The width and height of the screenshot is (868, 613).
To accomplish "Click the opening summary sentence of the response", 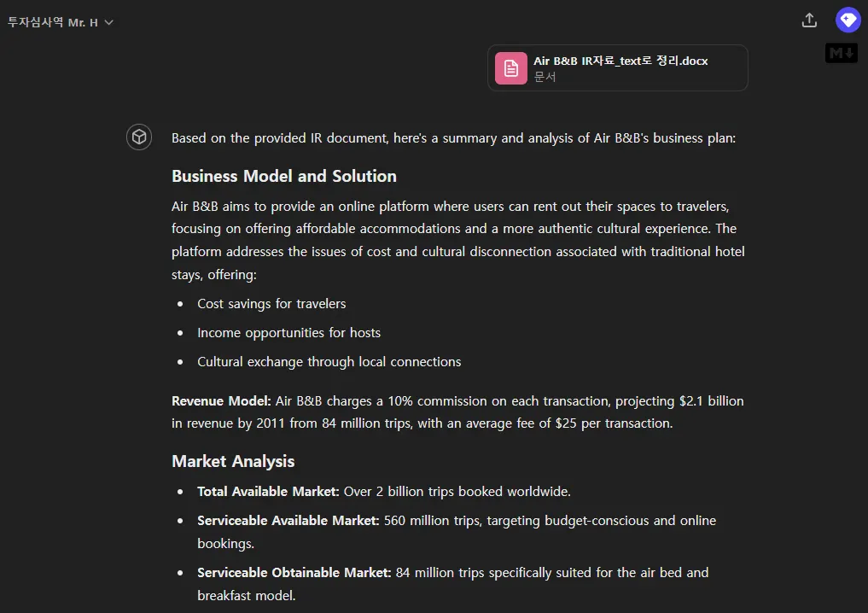I will 453,138.
